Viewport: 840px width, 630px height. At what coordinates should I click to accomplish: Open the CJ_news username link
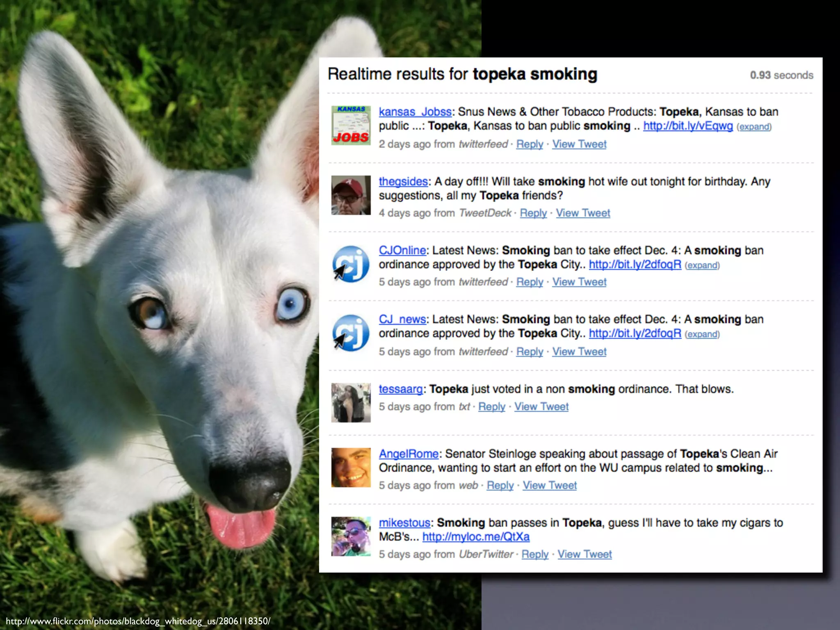[402, 319]
